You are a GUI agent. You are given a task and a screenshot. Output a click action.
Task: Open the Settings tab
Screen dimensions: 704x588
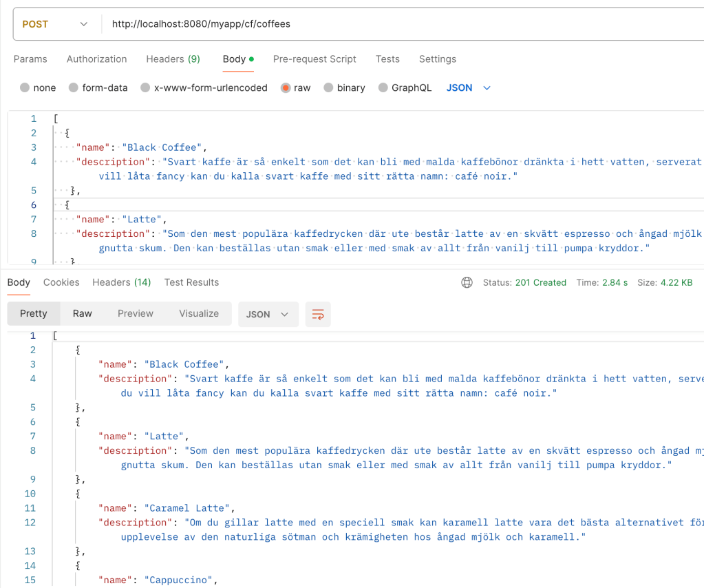pyautogui.click(x=437, y=59)
